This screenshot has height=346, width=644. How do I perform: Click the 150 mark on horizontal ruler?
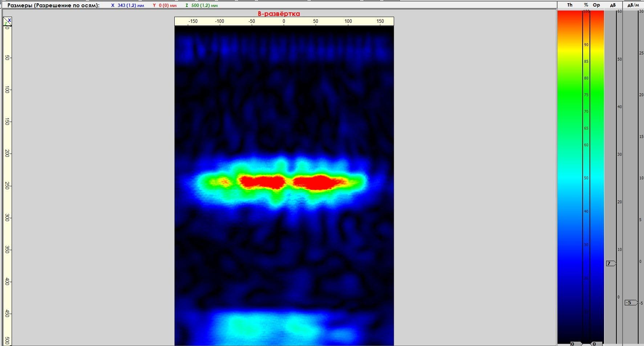click(380, 21)
